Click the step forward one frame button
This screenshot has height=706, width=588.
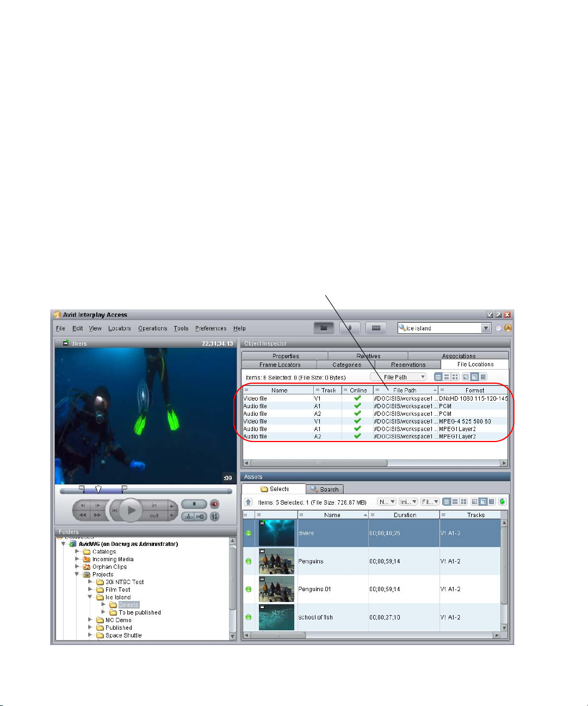click(97, 506)
